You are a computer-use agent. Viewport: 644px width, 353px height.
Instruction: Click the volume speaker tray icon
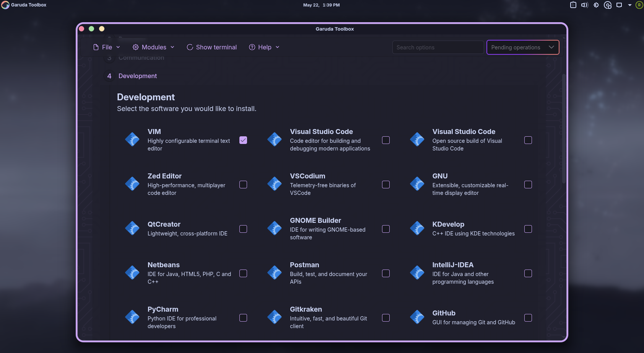[584, 5]
